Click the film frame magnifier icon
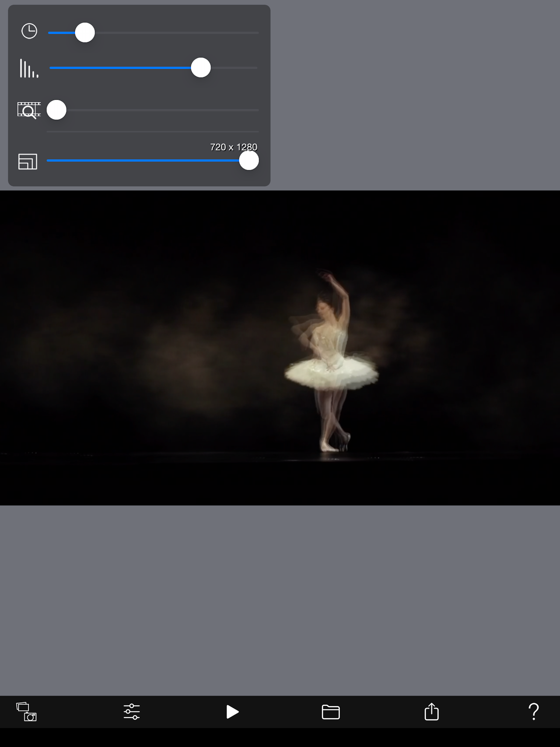The image size is (560, 747). point(29,110)
